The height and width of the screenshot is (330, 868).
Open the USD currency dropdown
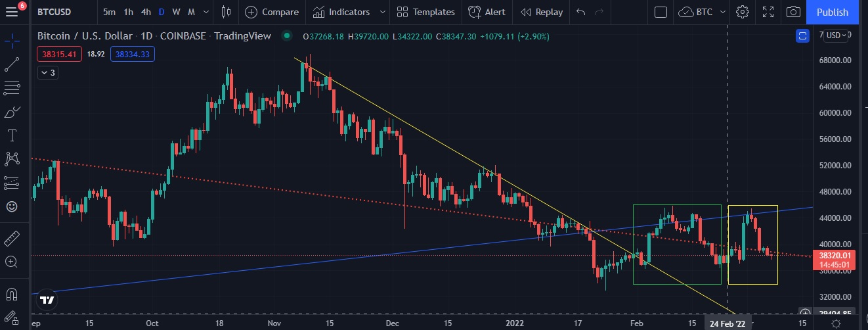tap(837, 35)
